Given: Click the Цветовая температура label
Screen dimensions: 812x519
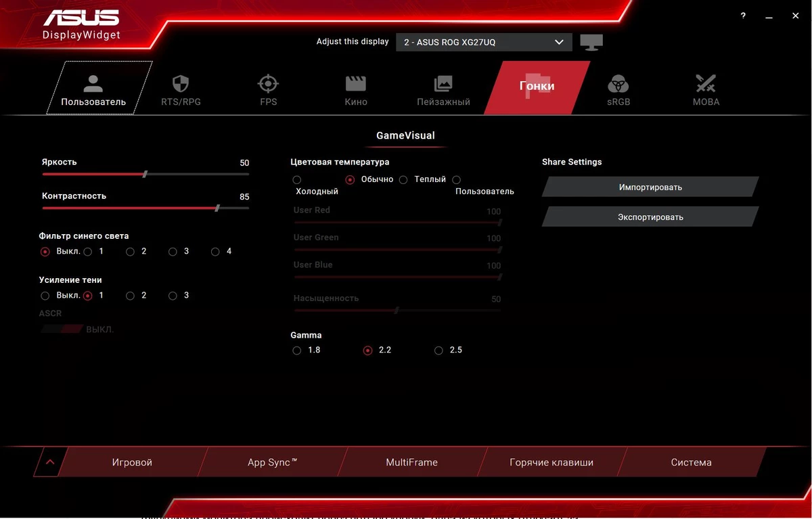Looking at the screenshot, I should pos(340,162).
